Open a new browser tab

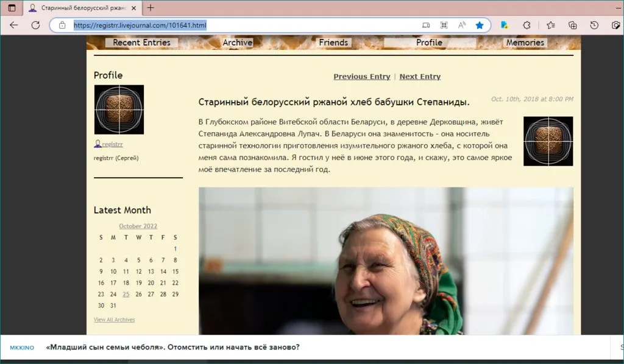tap(151, 8)
